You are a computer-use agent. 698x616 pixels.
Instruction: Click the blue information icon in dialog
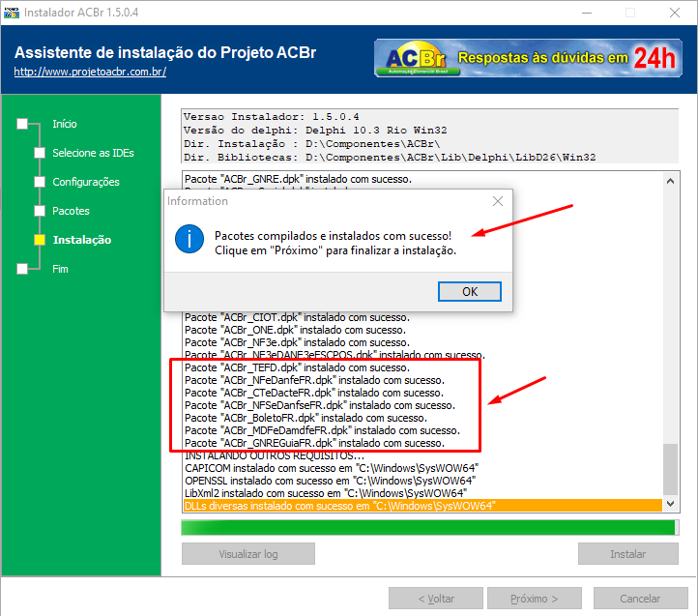189,239
